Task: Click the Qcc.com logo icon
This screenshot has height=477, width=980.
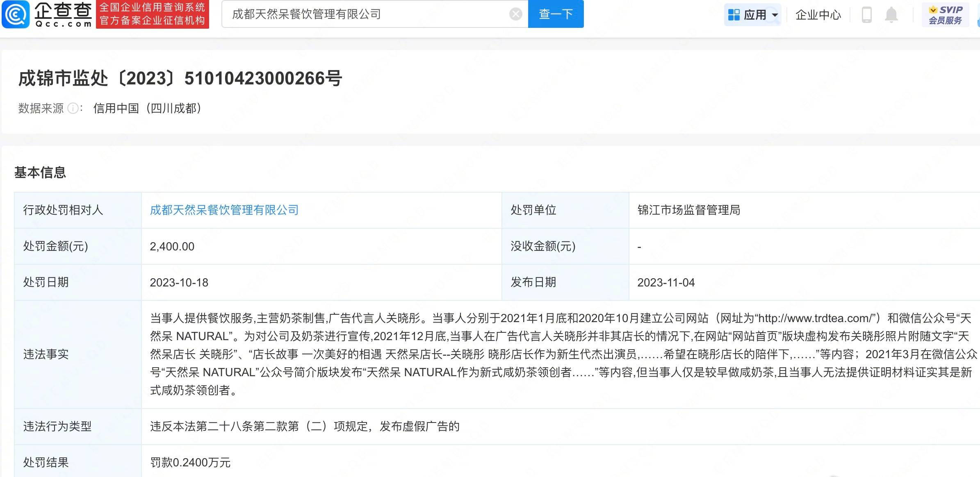Action: click(16, 14)
